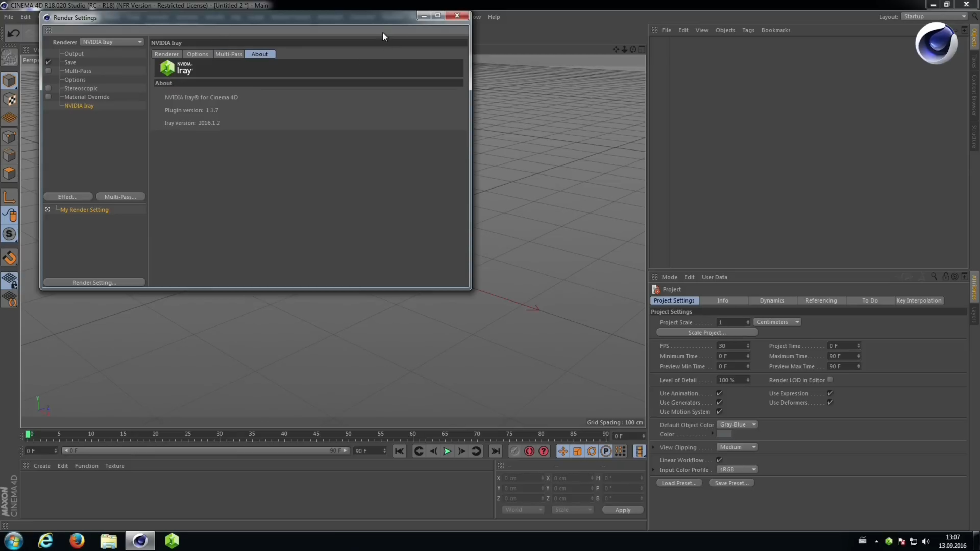Enable Snap with the magnet icon

pyautogui.click(x=9, y=257)
